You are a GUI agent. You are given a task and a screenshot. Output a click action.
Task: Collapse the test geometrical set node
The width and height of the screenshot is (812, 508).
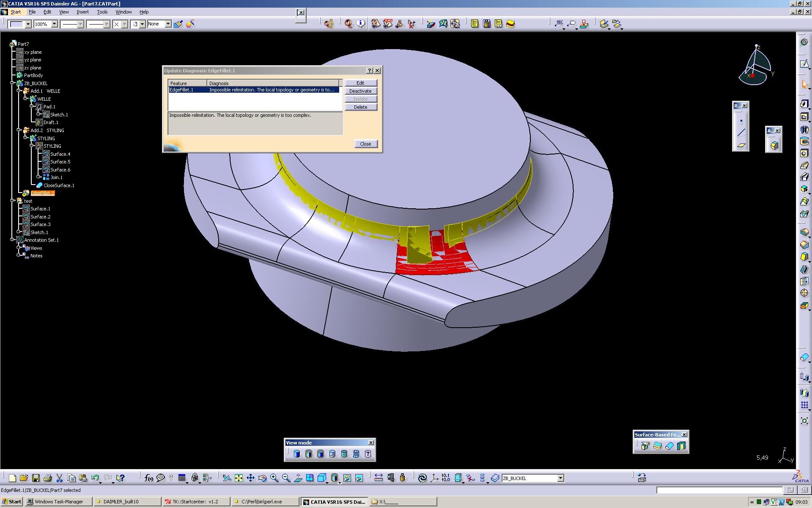coord(13,201)
